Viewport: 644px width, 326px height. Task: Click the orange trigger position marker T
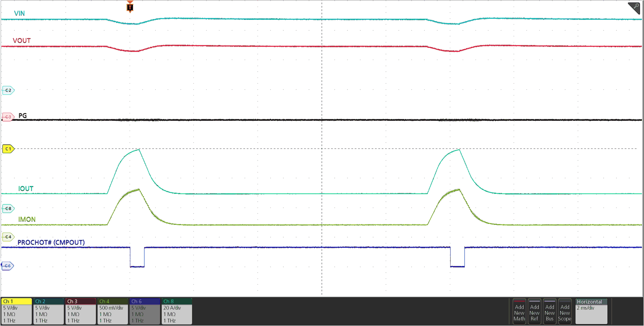(x=130, y=7)
